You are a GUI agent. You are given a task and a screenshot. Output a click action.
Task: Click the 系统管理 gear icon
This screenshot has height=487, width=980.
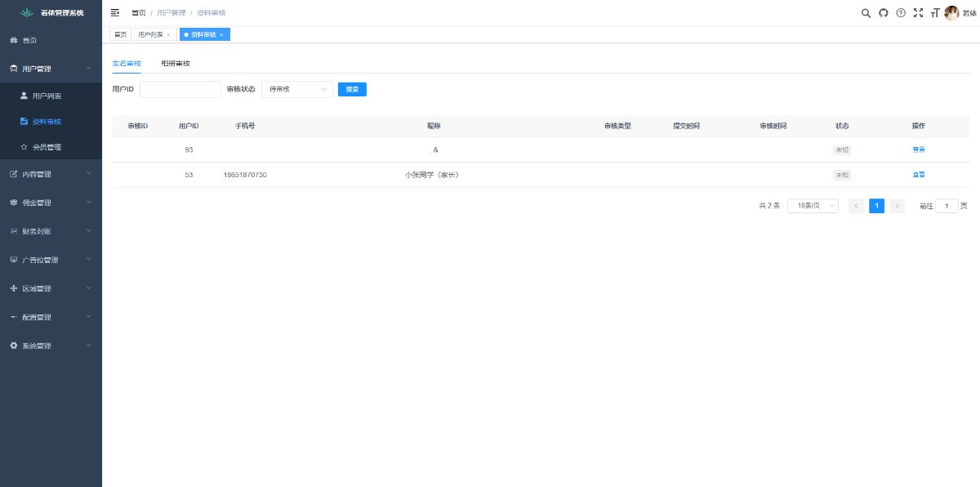13,345
